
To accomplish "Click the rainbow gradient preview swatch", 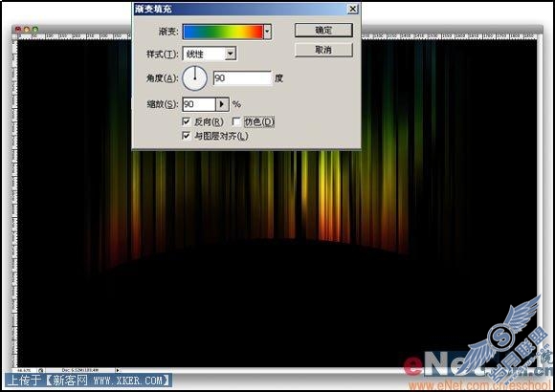I will coord(223,32).
